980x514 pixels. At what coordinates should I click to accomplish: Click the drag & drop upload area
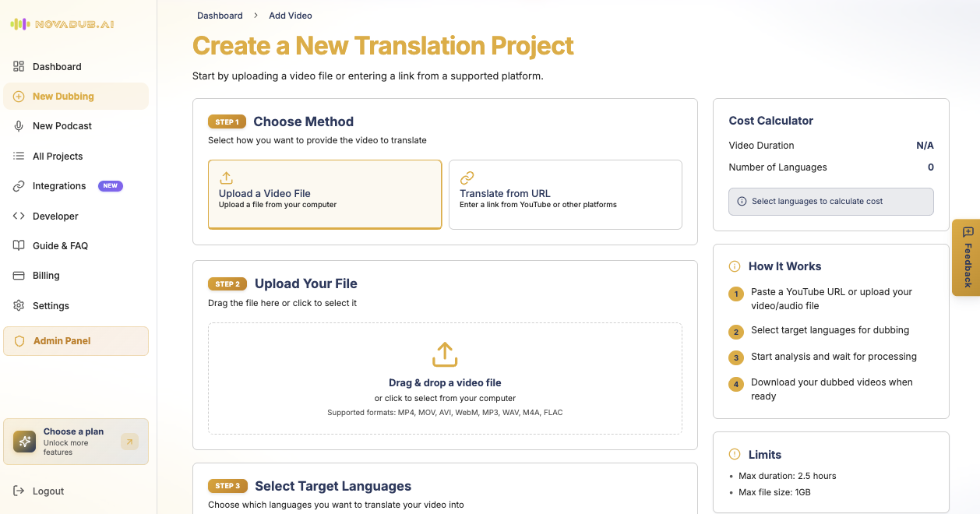(x=445, y=378)
